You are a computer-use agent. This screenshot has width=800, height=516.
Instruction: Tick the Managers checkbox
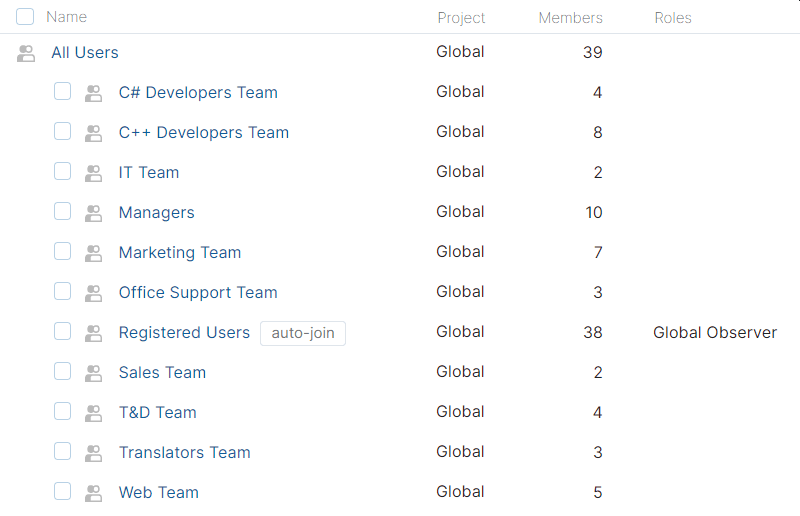(62, 211)
